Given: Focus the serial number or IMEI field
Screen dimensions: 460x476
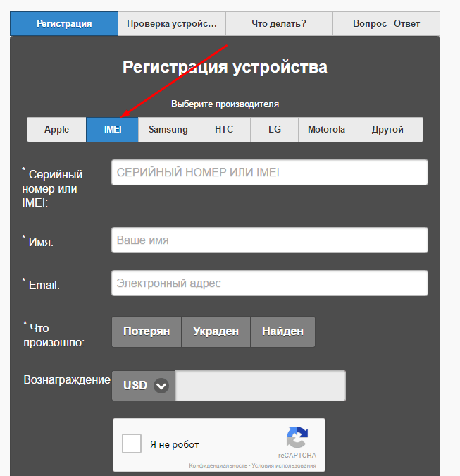Looking at the screenshot, I should [x=270, y=173].
